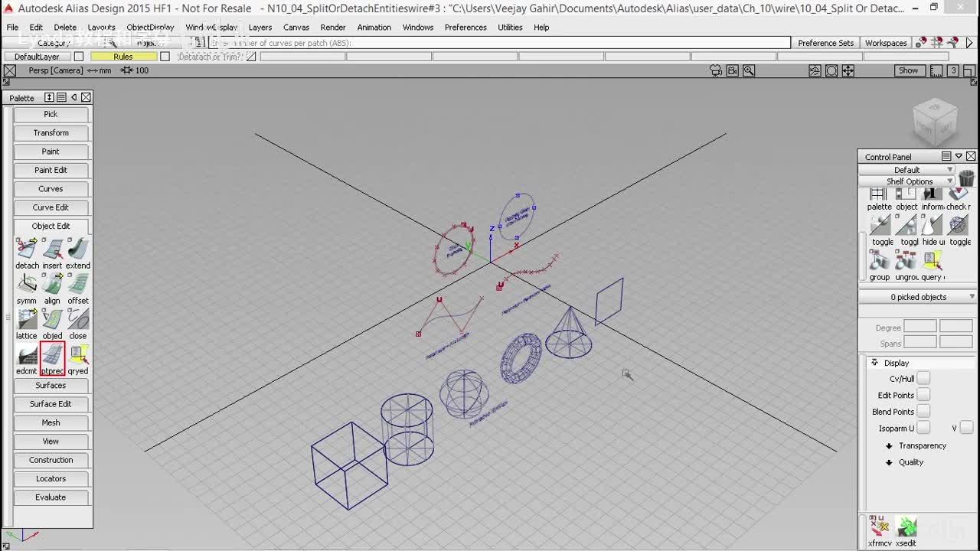Expand the Surfaces palette section

(x=51, y=386)
